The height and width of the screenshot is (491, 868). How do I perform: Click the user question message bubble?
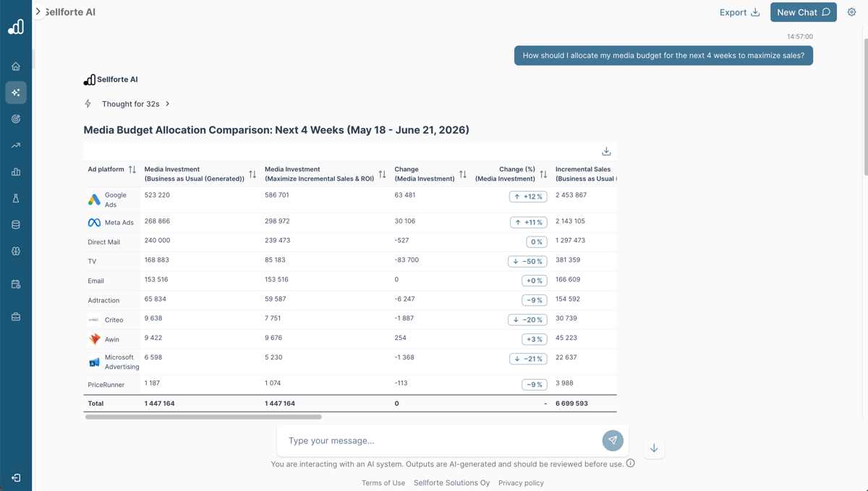[663, 56]
